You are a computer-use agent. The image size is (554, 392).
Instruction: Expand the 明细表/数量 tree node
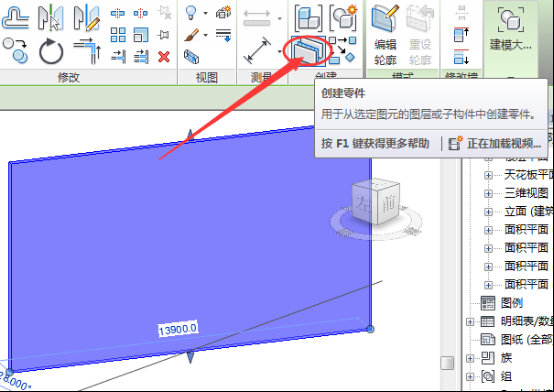tap(470, 322)
